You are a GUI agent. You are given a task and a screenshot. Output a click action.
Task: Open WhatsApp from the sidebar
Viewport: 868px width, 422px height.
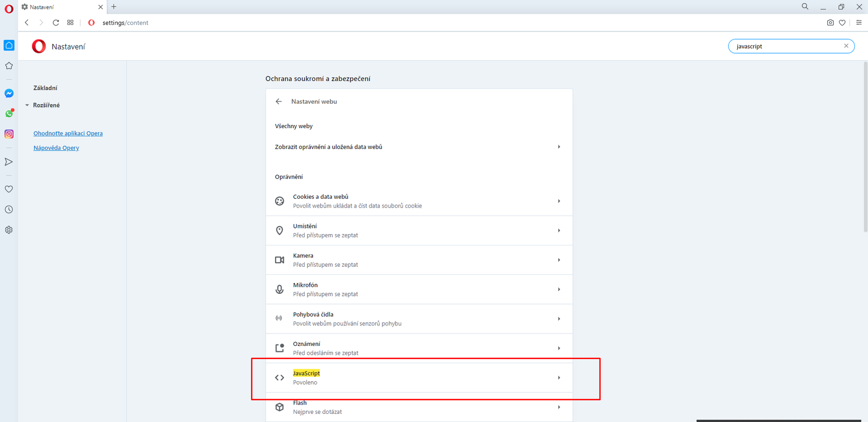pos(9,114)
